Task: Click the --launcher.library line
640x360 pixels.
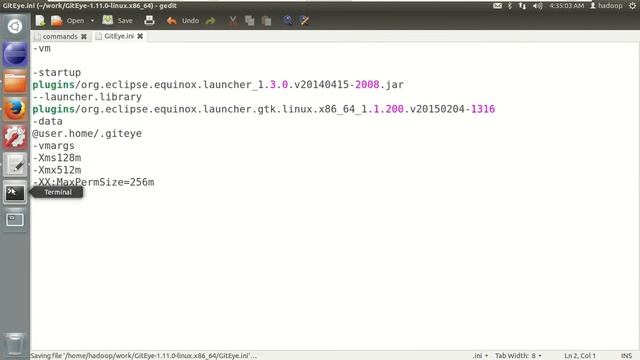Action: click(87, 97)
